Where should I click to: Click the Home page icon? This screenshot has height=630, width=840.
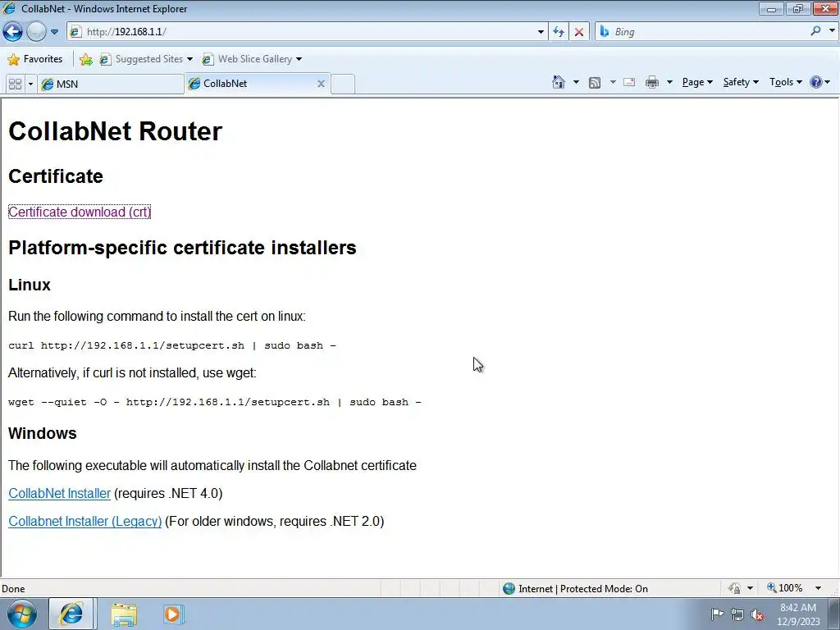(x=558, y=82)
